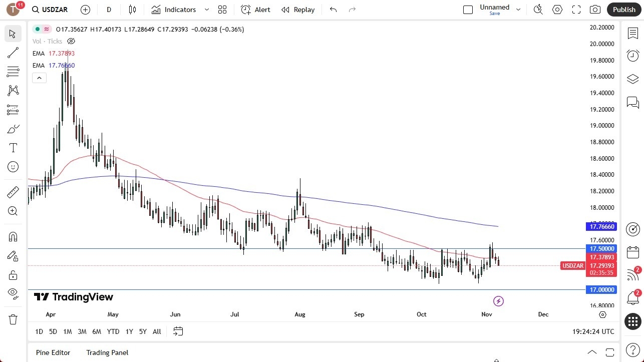Switch to the Pine Editor tab
The image size is (644, 362).
[53, 352]
